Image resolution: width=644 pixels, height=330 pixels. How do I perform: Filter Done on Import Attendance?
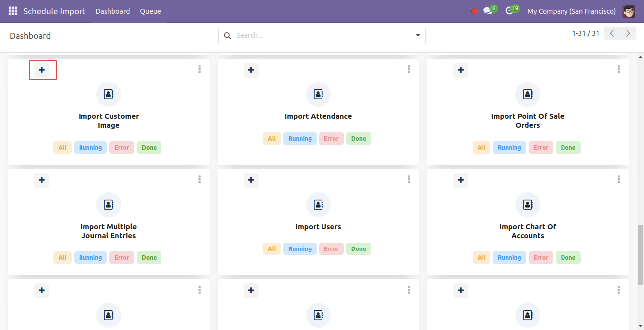coord(359,139)
